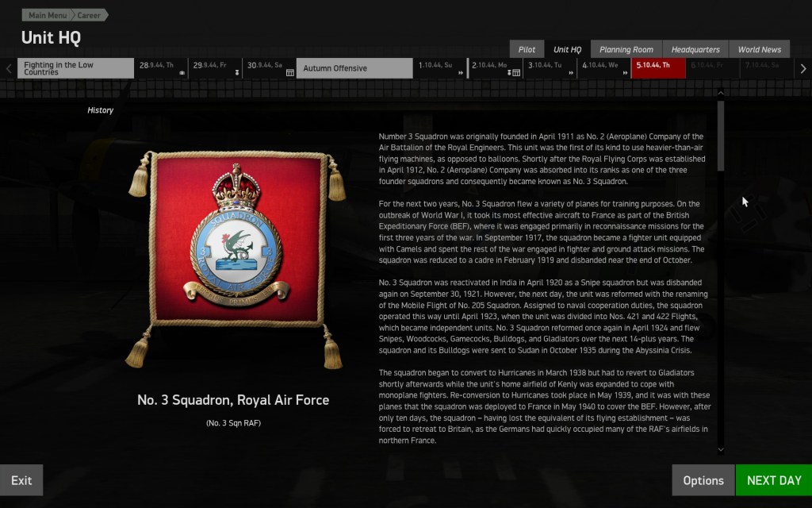Go back to Main Menu breadcrumb
The height and width of the screenshot is (508, 812).
pos(48,15)
